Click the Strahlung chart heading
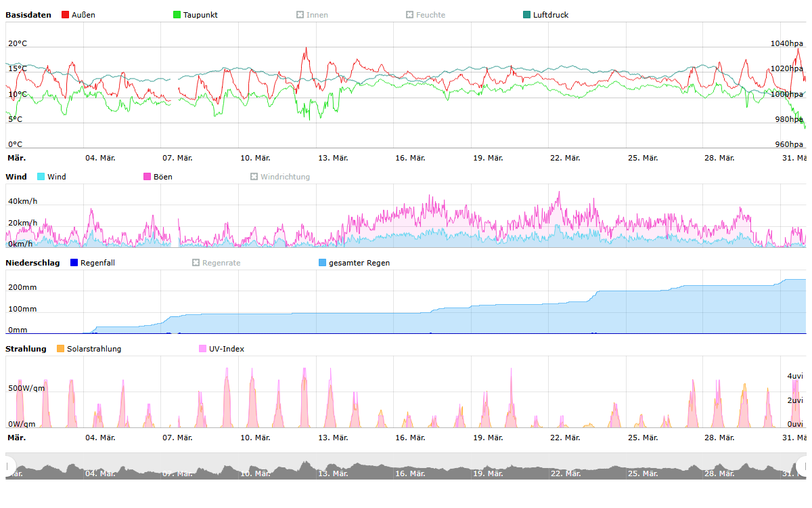The image size is (812, 508). 26,349
